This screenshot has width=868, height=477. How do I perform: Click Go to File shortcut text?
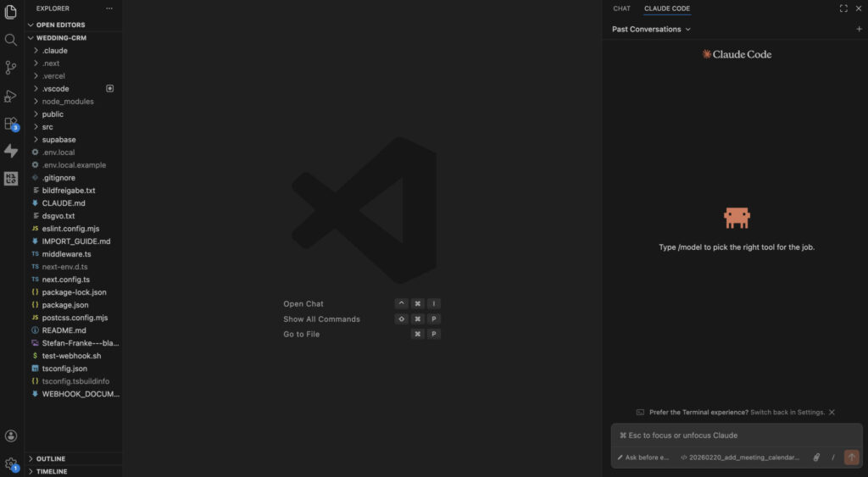point(301,334)
